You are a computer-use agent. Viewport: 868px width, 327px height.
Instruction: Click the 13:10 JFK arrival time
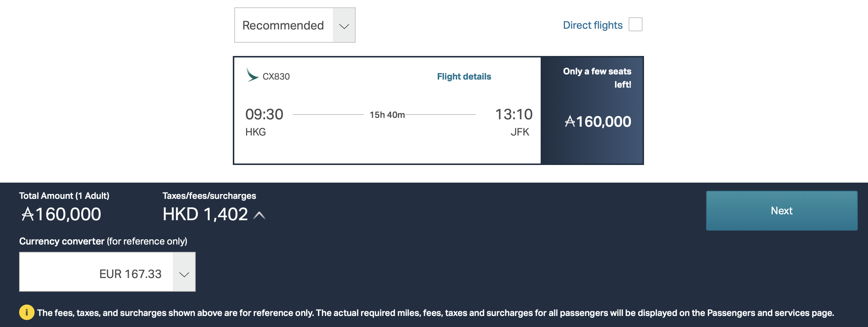514,114
